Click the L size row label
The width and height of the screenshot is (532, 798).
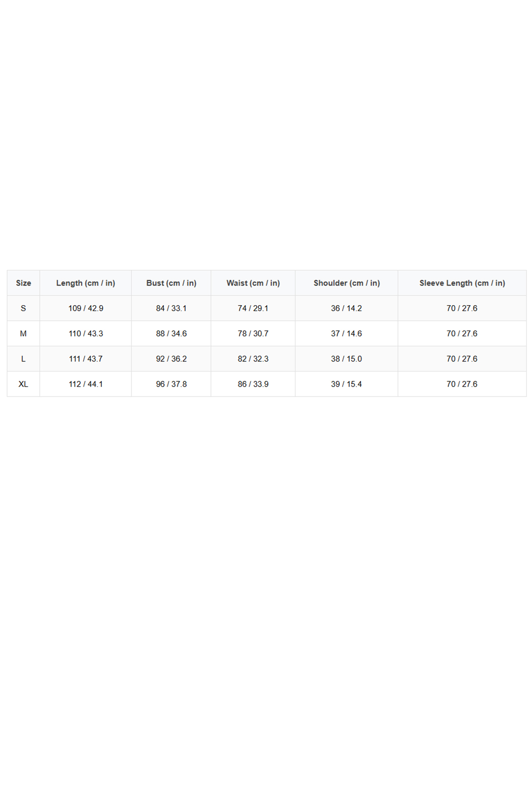pyautogui.click(x=23, y=359)
